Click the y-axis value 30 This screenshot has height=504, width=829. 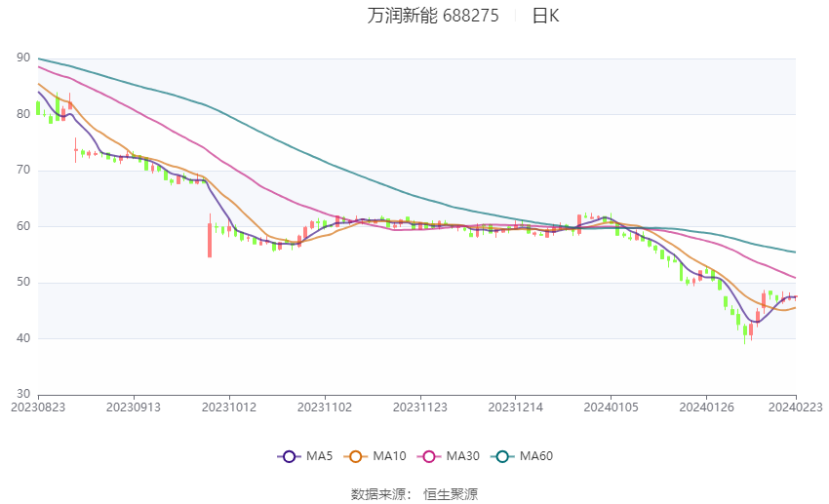tap(23, 394)
